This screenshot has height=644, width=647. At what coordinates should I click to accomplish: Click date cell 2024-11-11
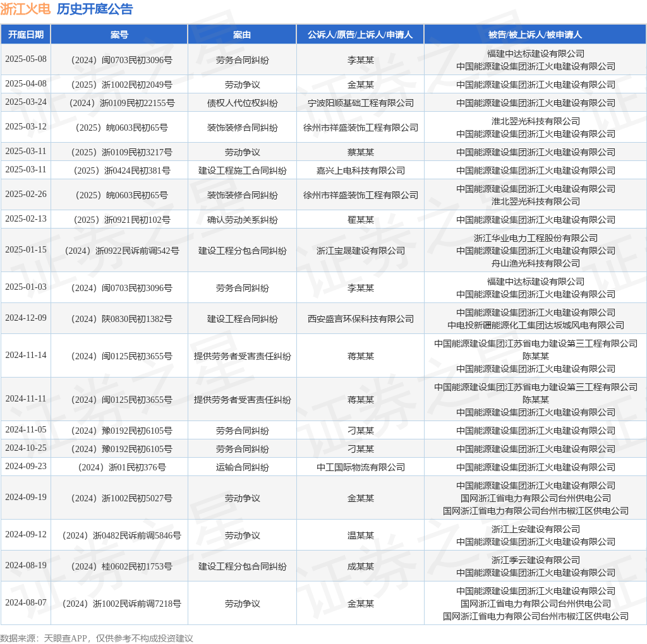pyautogui.click(x=25, y=399)
